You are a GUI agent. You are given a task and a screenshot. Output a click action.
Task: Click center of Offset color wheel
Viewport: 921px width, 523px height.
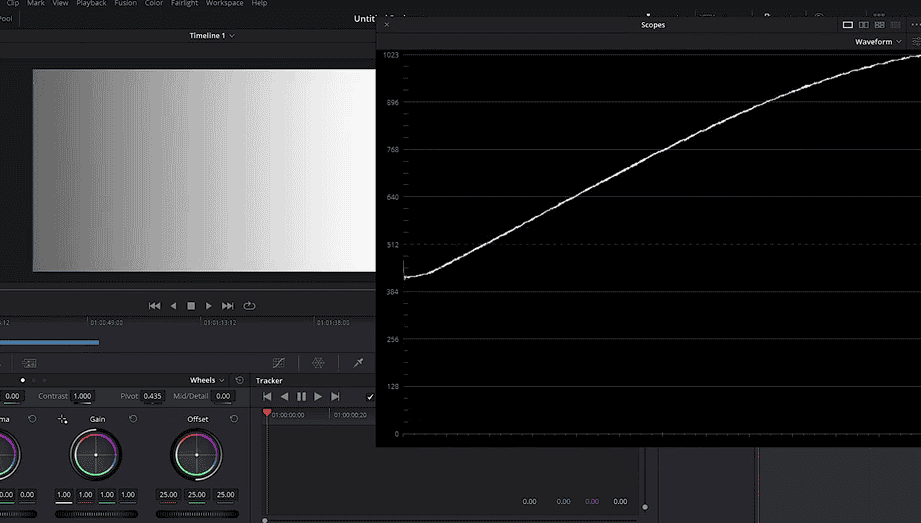point(197,455)
